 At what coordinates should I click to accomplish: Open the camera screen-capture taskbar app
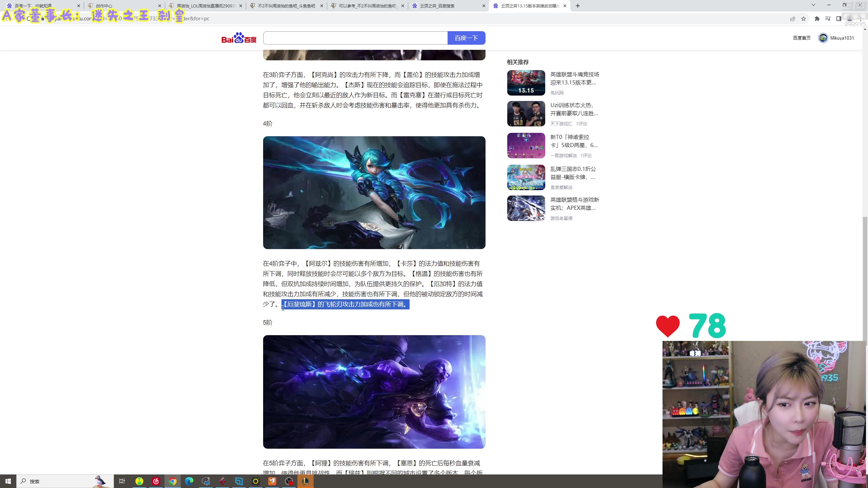pyautogui.click(x=206, y=481)
